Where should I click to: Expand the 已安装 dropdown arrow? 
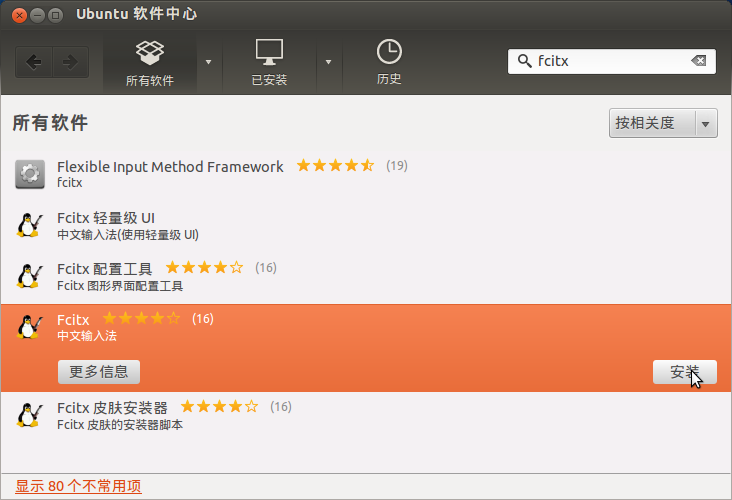click(x=329, y=62)
